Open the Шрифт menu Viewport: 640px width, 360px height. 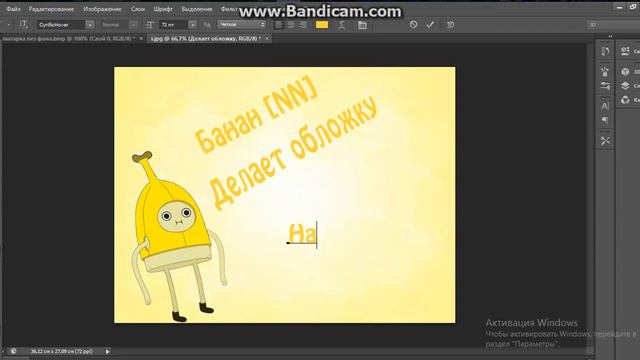[x=163, y=9]
